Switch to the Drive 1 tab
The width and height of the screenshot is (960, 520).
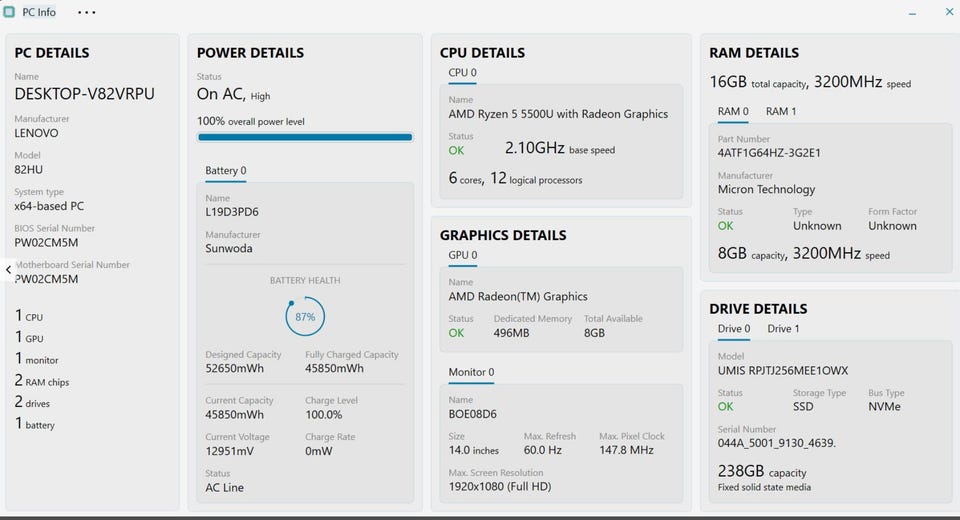click(x=783, y=329)
